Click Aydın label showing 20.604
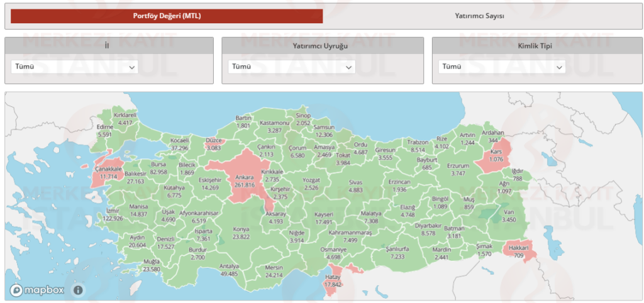 (137, 241)
